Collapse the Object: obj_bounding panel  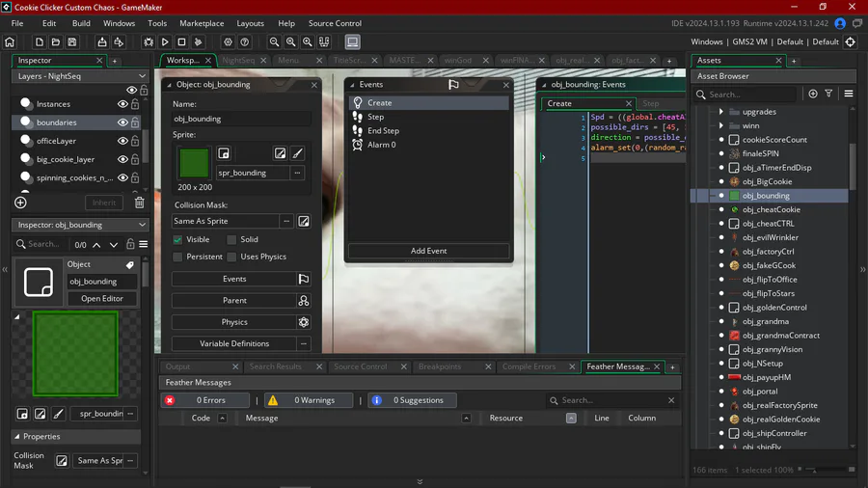coord(170,85)
